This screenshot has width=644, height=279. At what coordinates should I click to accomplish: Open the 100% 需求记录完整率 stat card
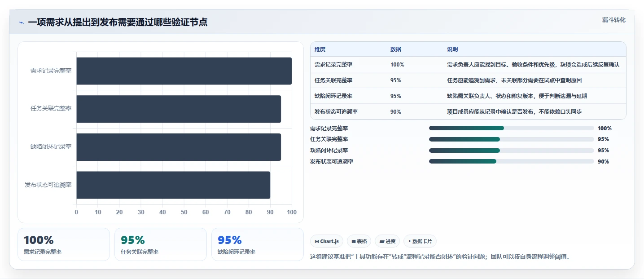(64, 244)
